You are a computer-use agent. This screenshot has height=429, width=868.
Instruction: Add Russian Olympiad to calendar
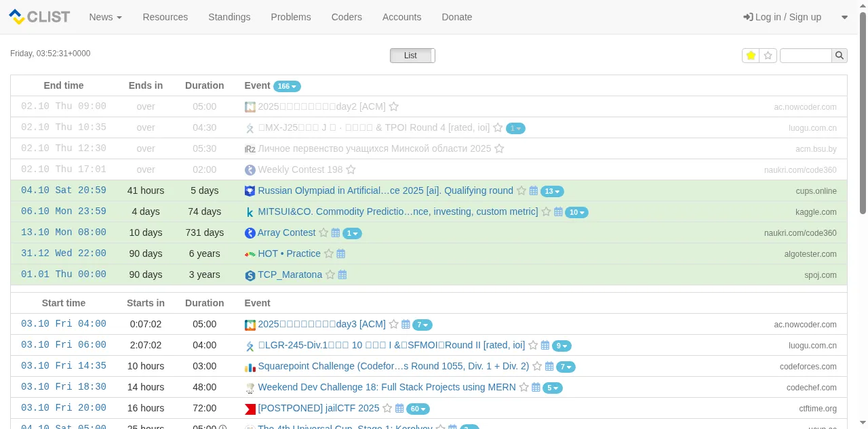pos(534,191)
